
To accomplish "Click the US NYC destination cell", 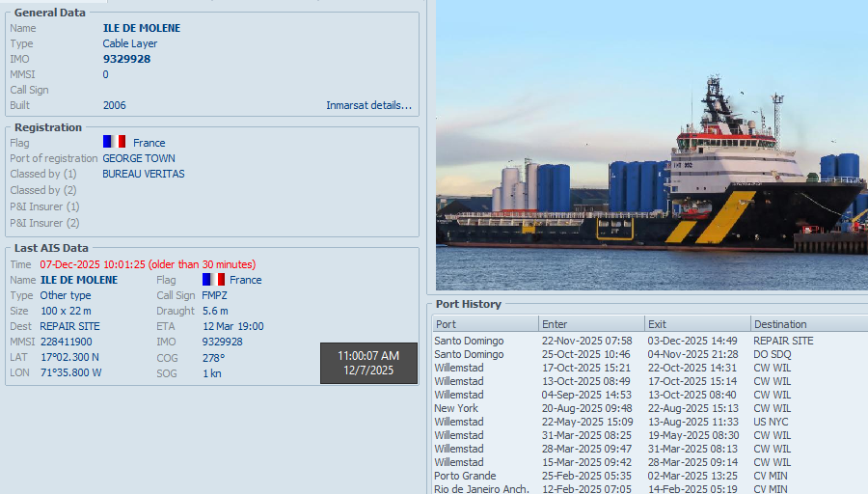I will 771,422.
